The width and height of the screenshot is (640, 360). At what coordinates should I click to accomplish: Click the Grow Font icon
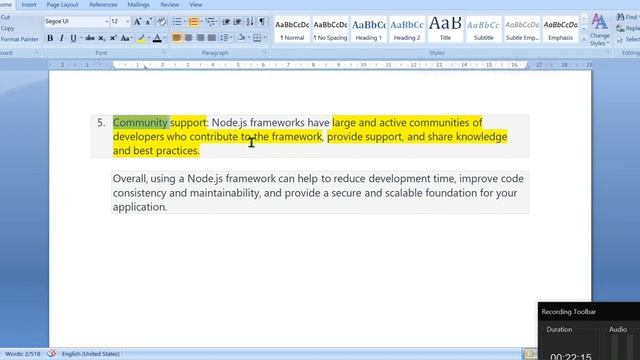pyautogui.click(x=137, y=22)
